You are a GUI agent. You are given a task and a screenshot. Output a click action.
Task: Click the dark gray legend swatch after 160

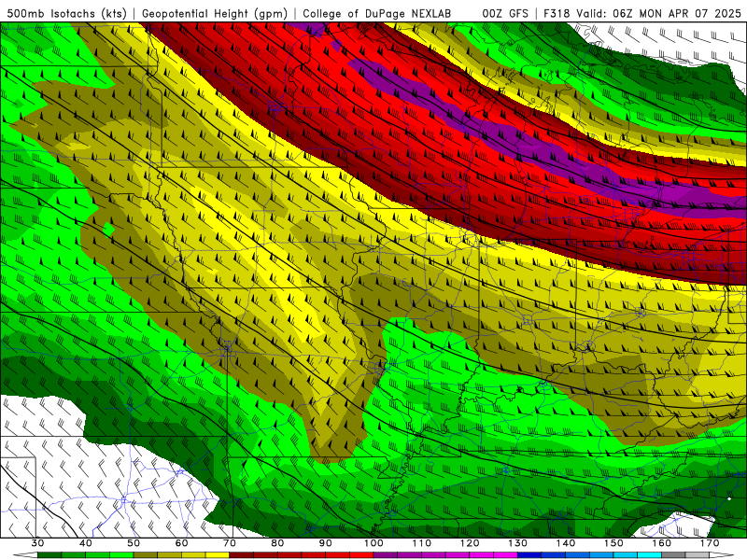(673, 555)
